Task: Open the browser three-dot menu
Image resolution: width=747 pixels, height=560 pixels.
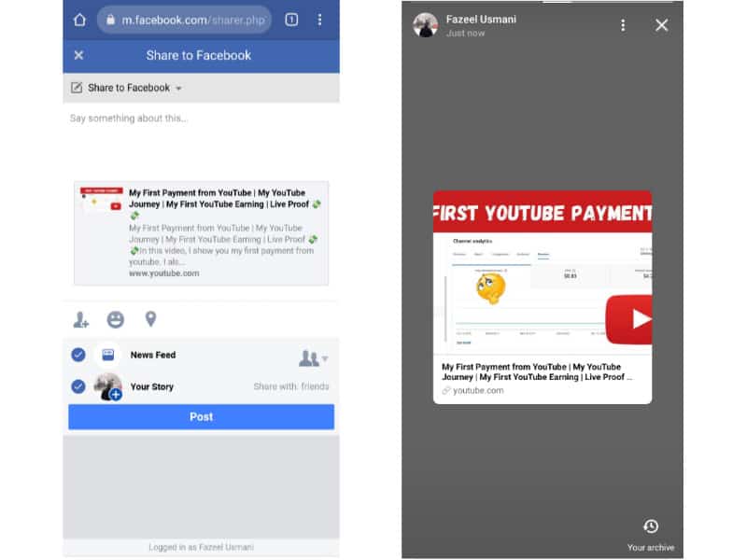Action: click(319, 20)
